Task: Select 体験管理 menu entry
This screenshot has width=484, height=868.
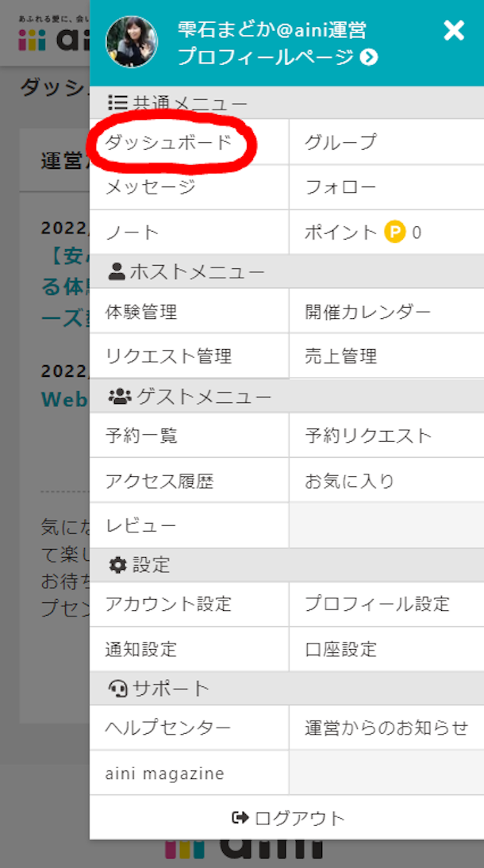Action: pos(141,312)
